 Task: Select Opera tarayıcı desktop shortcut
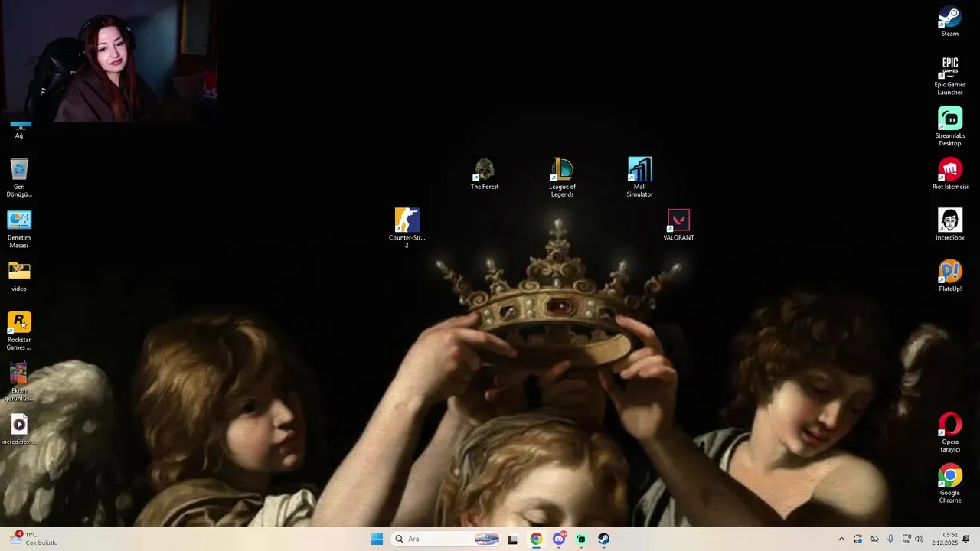[x=950, y=432]
